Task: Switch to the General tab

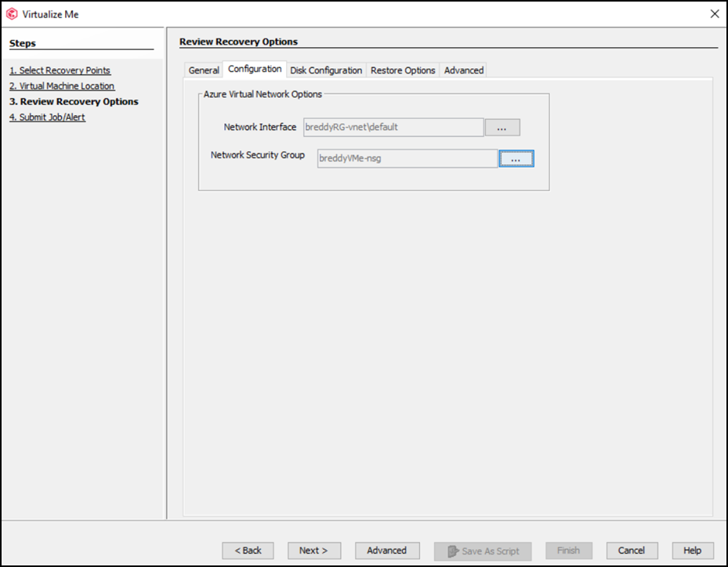Action: [204, 70]
